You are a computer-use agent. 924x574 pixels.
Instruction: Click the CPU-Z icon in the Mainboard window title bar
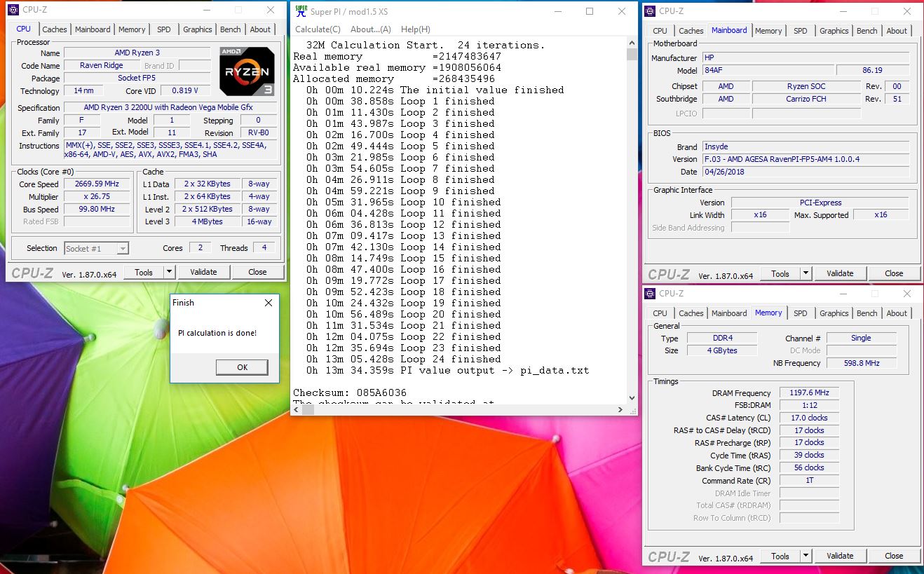point(650,11)
